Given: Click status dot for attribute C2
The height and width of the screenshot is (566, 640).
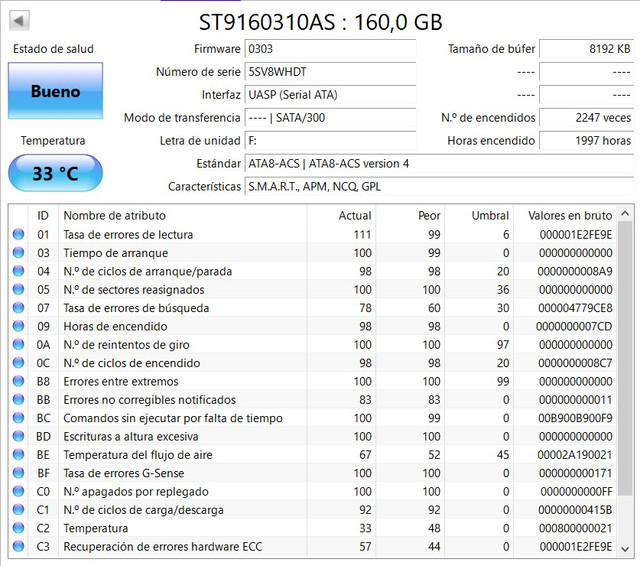Looking at the screenshot, I should pos(18,528).
